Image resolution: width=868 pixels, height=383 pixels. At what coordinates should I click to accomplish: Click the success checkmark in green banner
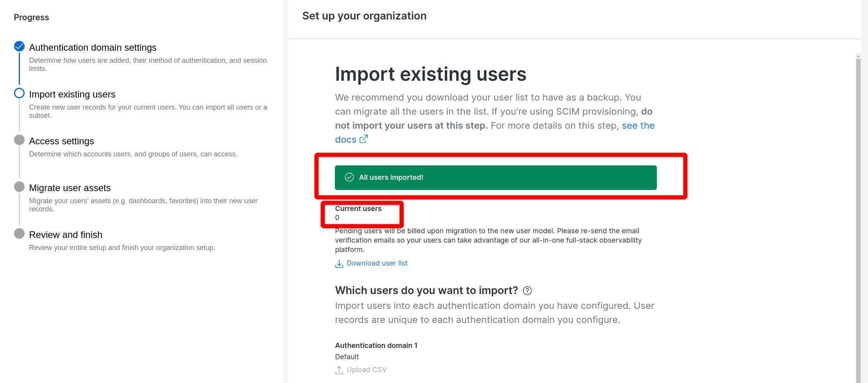pyautogui.click(x=349, y=177)
